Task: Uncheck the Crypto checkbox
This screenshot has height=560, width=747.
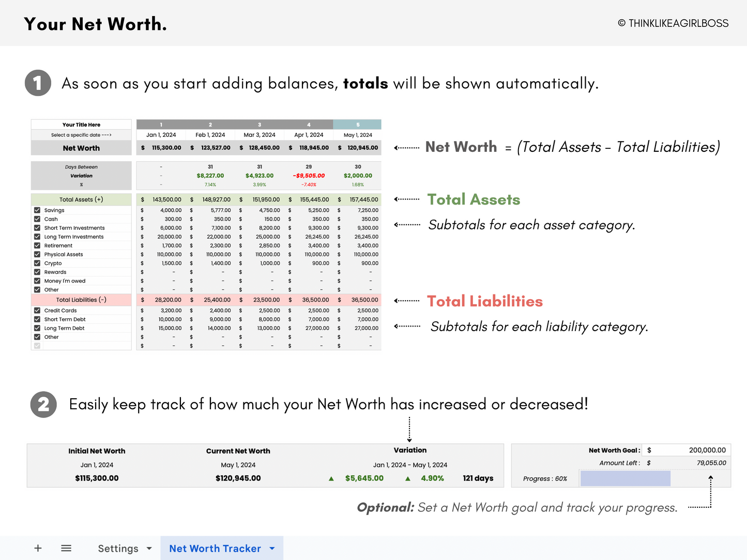Action: (x=37, y=263)
